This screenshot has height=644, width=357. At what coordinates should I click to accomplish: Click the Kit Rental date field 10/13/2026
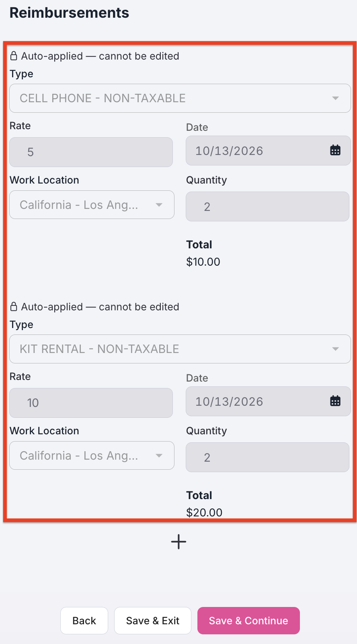[x=268, y=401]
